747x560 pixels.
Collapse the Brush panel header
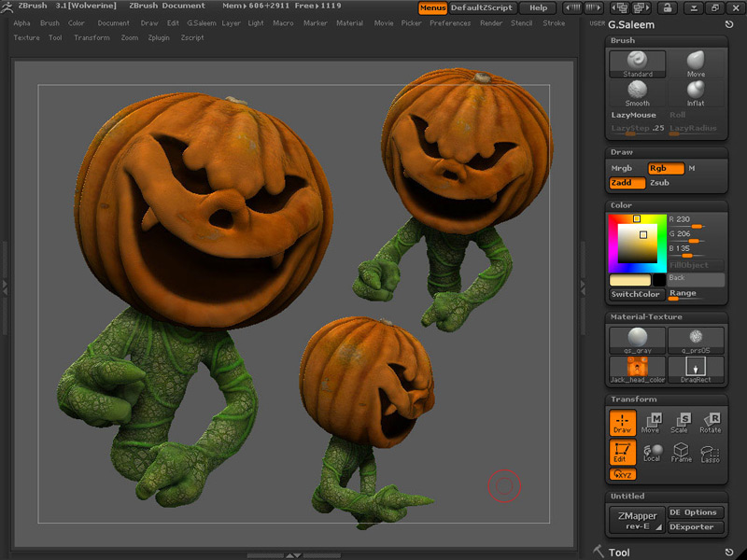667,40
